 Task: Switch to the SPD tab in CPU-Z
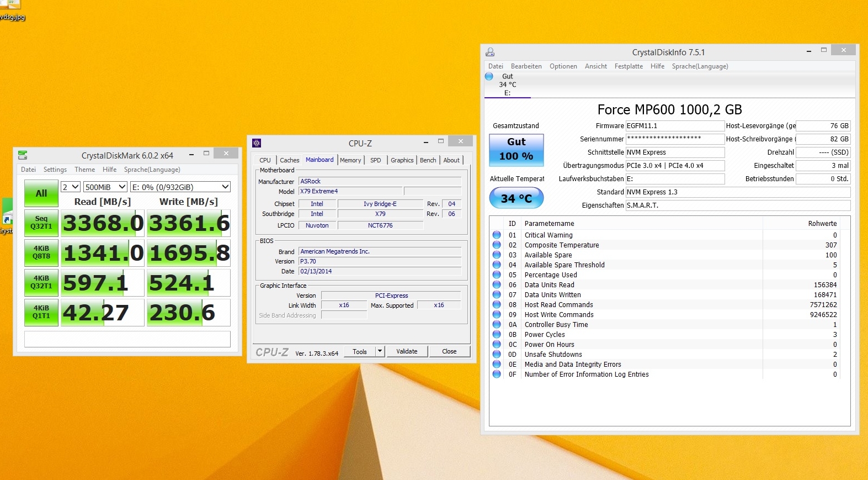pyautogui.click(x=376, y=160)
